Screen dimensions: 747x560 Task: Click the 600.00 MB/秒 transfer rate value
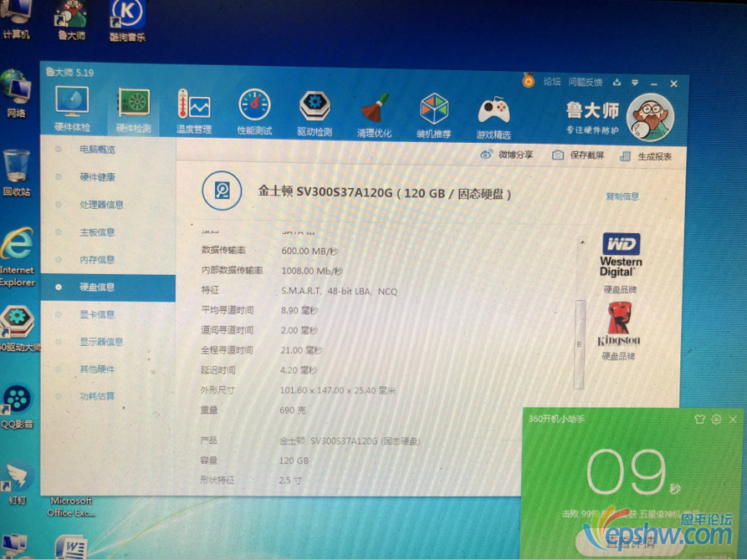click(x=310, y=251)
